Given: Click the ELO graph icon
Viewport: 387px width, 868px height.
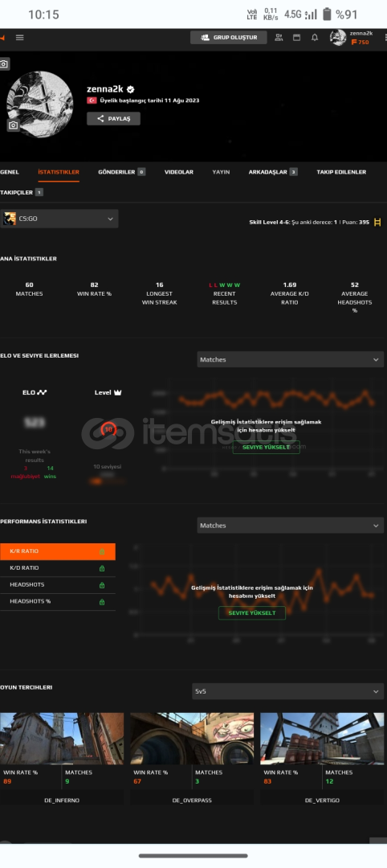Looking at the screenshot, I should 42,392.
